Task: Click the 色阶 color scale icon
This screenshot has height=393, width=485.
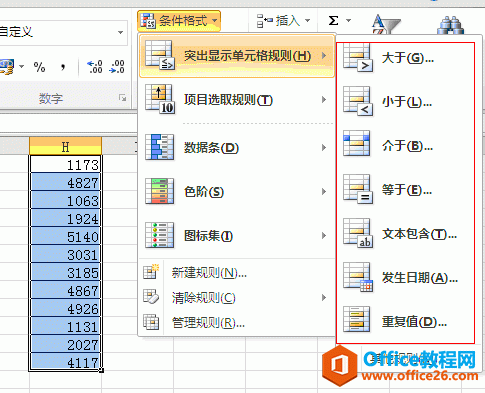Action: (x=160, y=191)
